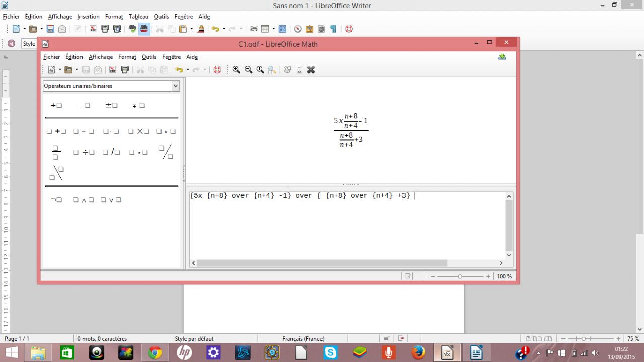Screen dimensions: 644x362
Task: Open Fenêtre menu in Math window
Action: pyautogui.click(x=172, y=57)
